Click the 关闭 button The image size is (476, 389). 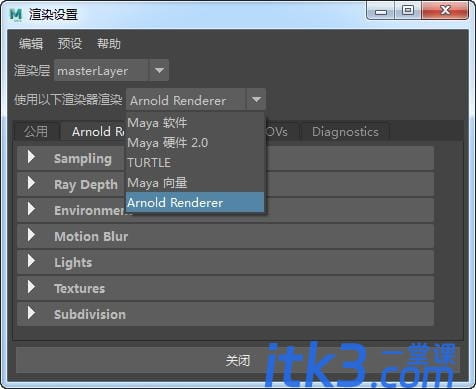(238, 360)
